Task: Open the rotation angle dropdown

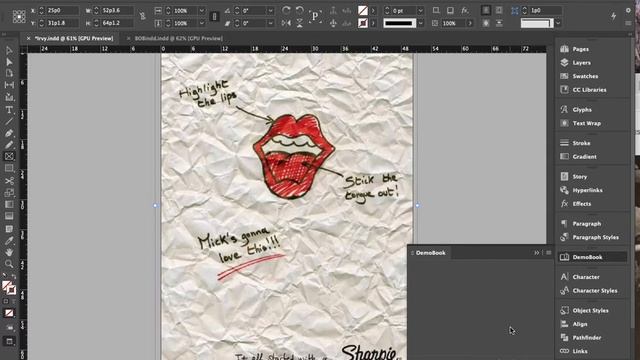Action: point(270,11)
